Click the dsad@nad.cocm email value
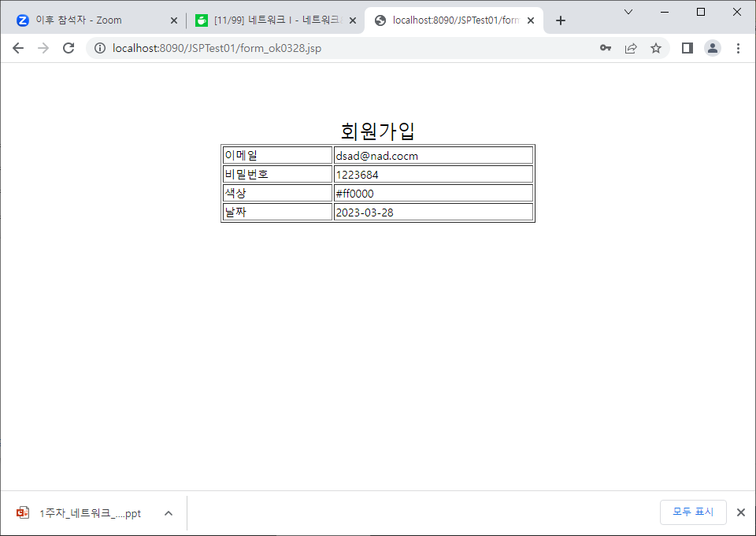Image resolution: width=756 pixels, height=536 pixels. coord(377,156)
